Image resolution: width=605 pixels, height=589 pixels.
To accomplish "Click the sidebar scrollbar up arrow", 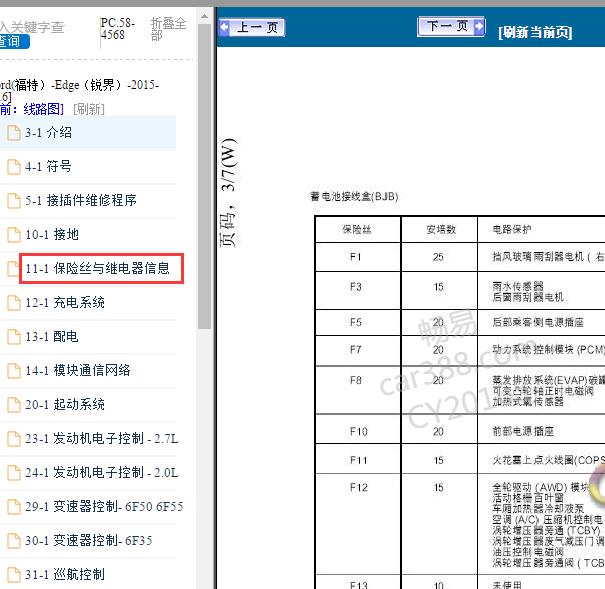I will click(204, 17).
